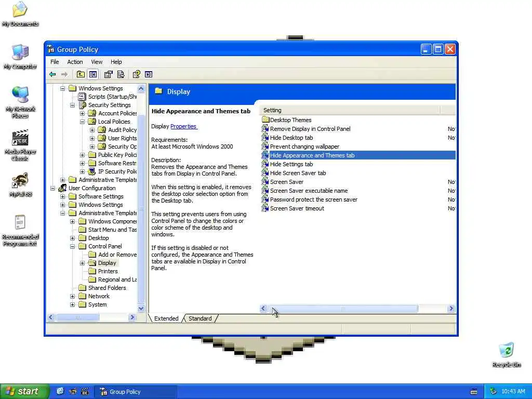Click the User Configuration node icon
Image resolution: width=532 pixels, height=399 pixels.
click(62, 188)
